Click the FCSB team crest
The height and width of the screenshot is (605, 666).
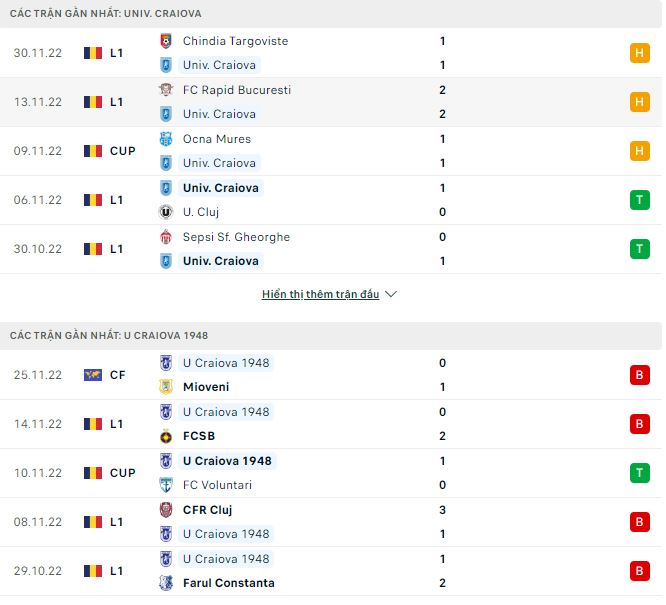(x=166, y=436)
